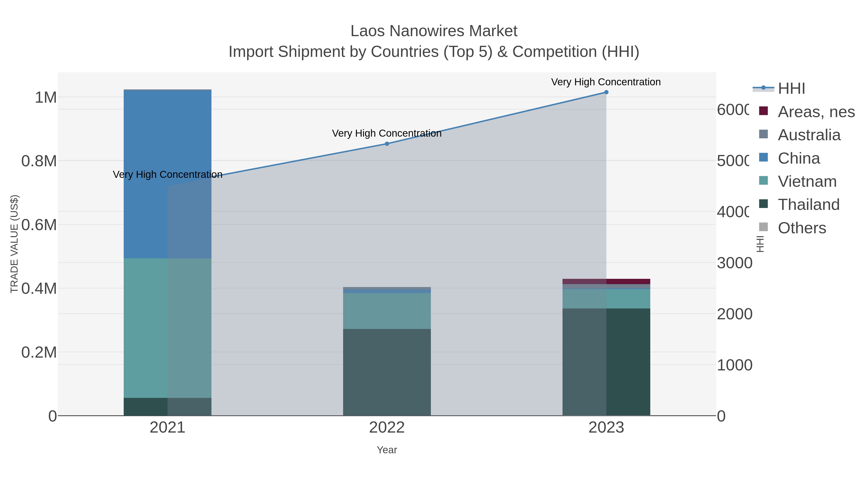Click the 2023 HHI data point marker
This screenshot has width=868, height=488.
pyautogui.click(x=606, y=92)
